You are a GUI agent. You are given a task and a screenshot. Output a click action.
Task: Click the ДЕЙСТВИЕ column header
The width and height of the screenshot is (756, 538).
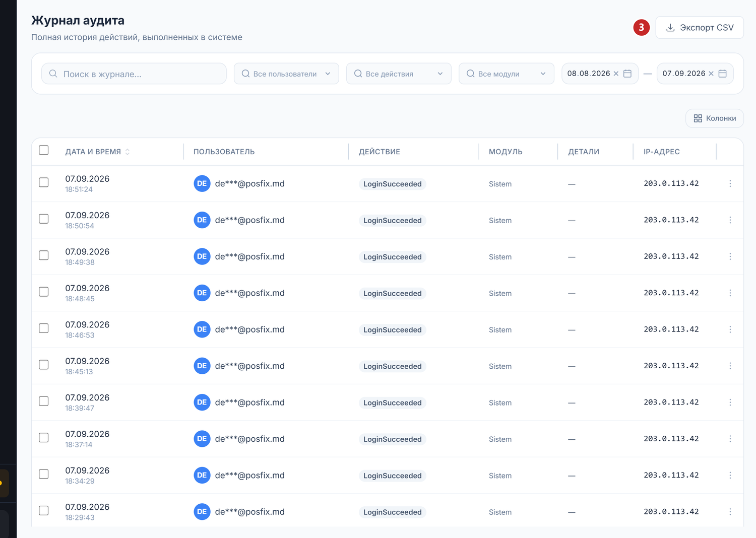point(380,152)
